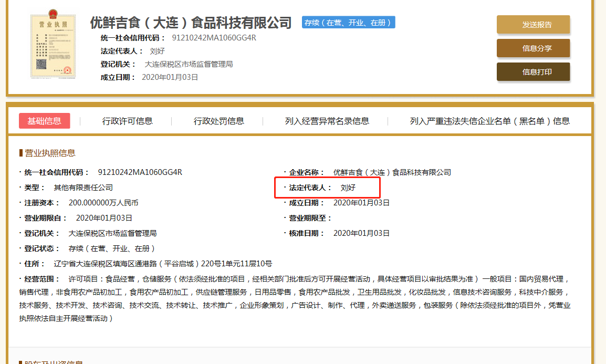Click the 信息打印 button

[x=534, y=72]
